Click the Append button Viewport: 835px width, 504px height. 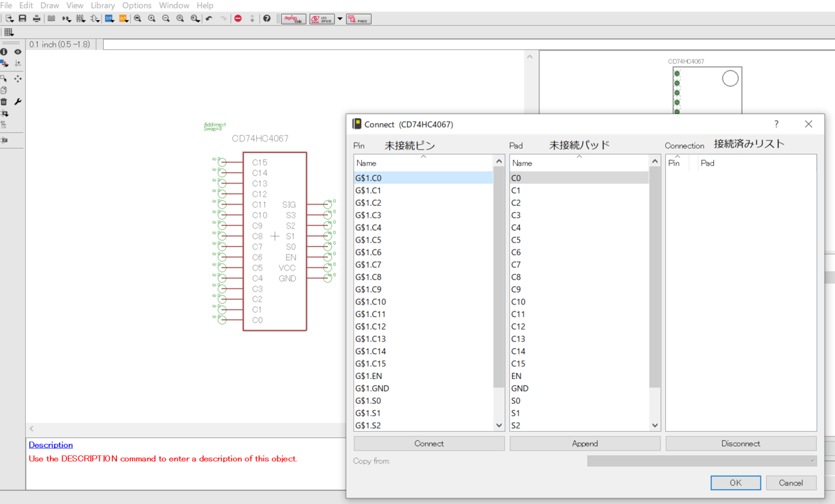click(x=585, y=444)
